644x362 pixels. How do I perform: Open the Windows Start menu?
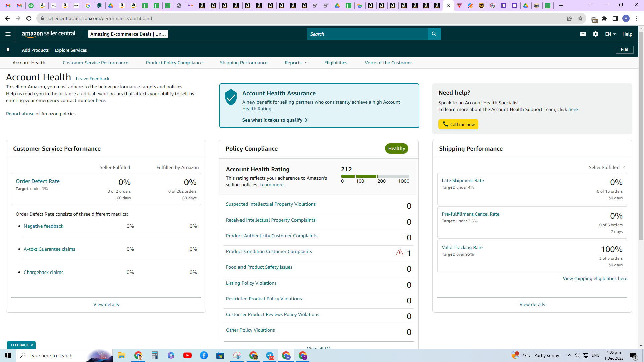click(x=8, y=355)
